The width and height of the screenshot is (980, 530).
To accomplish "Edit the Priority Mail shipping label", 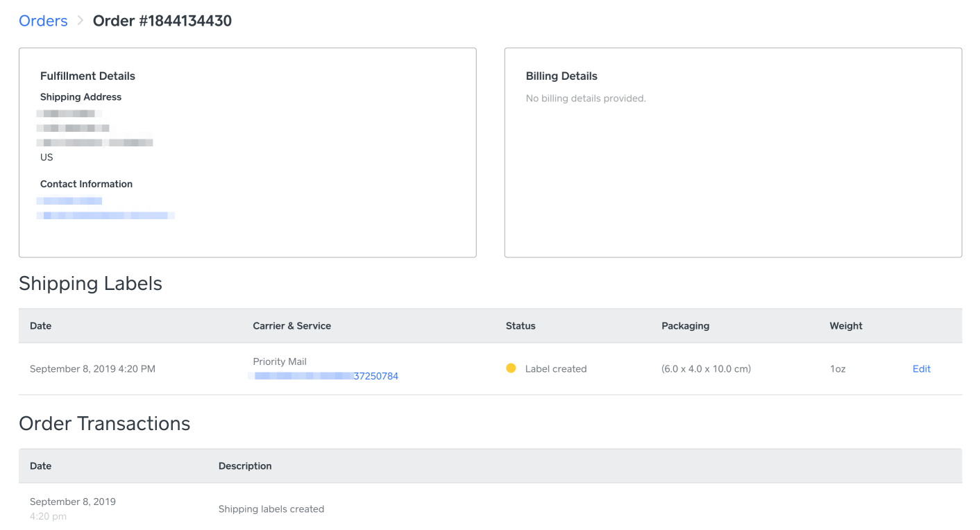I will pyautogui.click(x=921, y=368).
